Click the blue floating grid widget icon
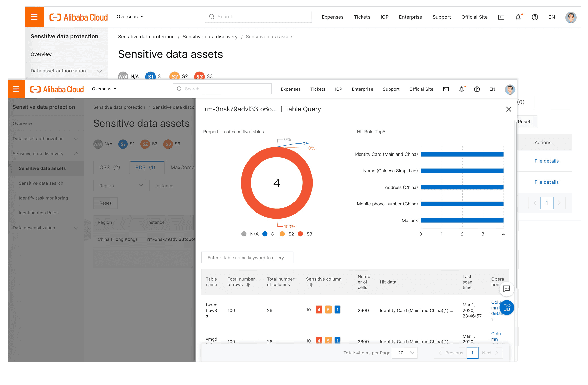Image resolution: width=588 pixels, height=385 pixels. tap(506, 307)
